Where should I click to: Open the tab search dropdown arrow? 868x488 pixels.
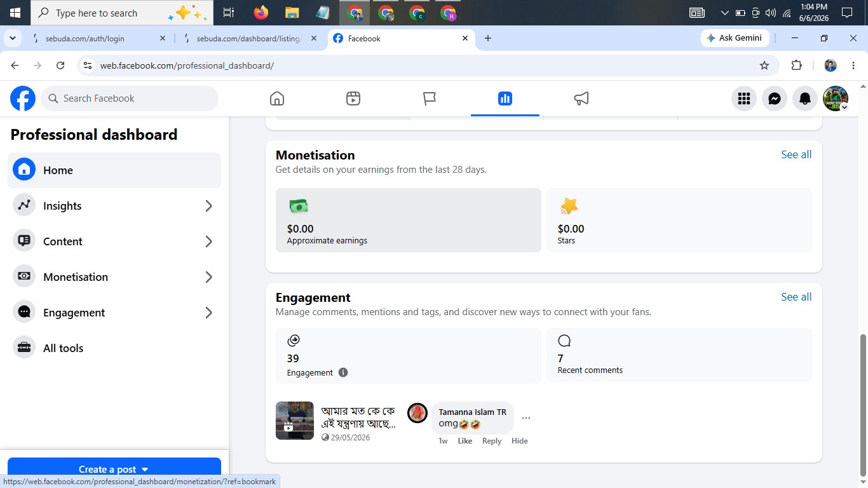12,38
